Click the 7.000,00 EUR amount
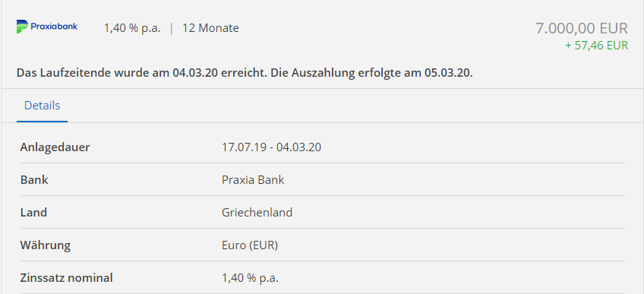644x294 pixels. [582, 28]
